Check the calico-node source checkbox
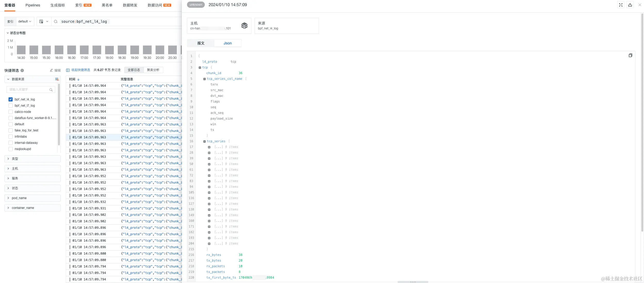Viewport: 644px width, 283px height. pos(11,112)
